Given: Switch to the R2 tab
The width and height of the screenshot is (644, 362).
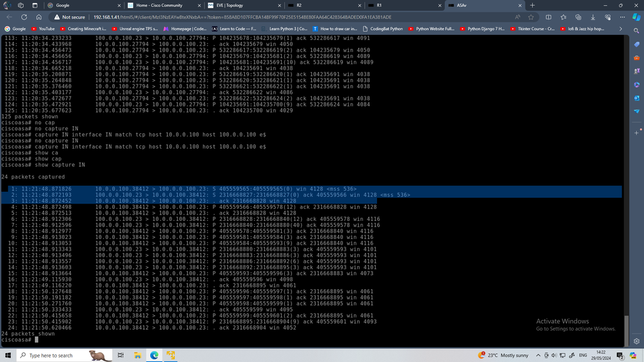Looking at the screenshot, I should coord(324,5).
